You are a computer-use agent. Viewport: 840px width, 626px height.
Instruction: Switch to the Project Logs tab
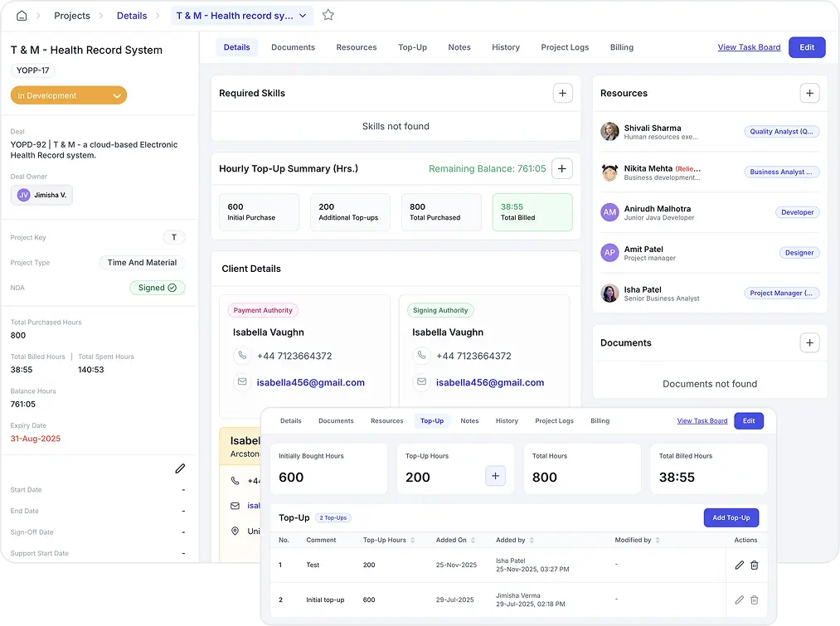tap(565, 47)
